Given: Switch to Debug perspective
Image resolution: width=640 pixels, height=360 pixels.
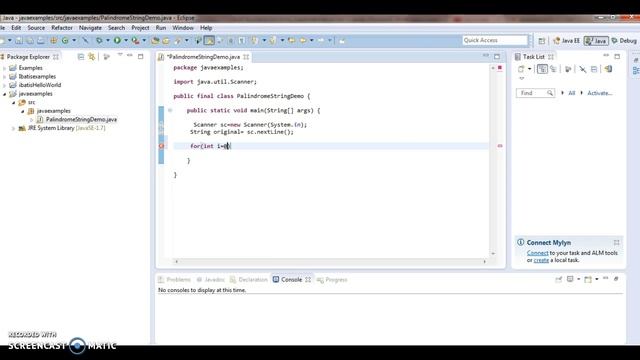Looking at the screenshot, I should [x=624, y=40].
